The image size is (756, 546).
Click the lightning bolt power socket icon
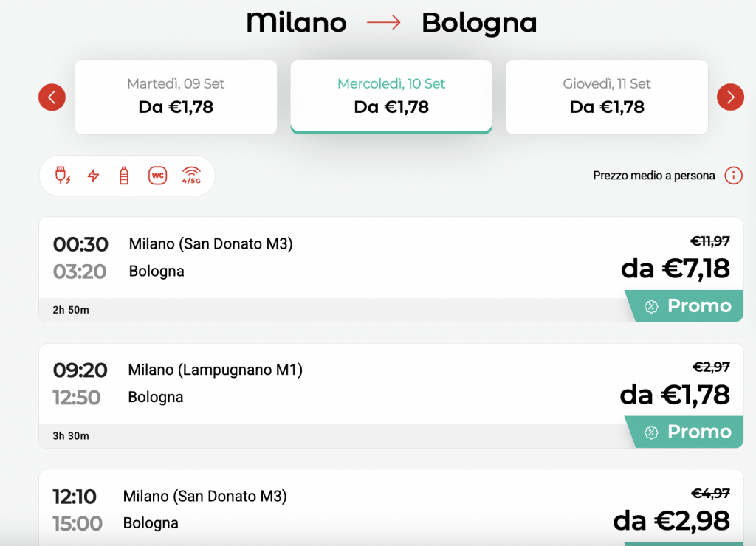point(94,176)
